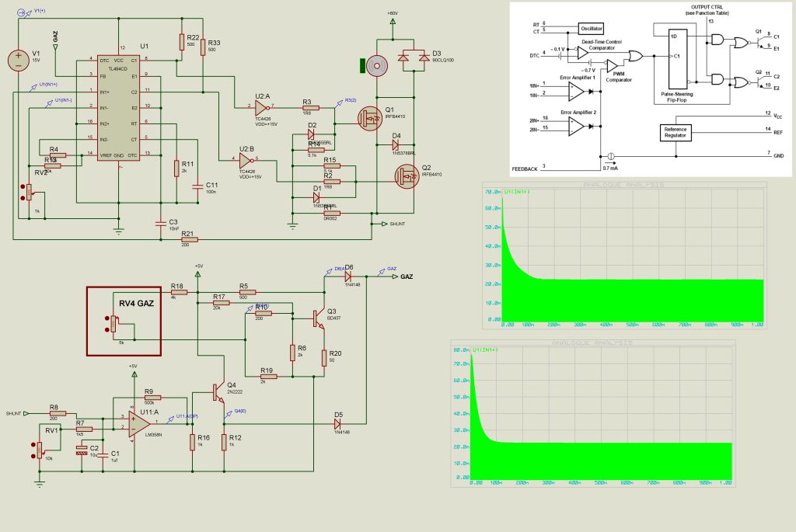This screenshot has width=796, height=532.
Task: Click the lower Analogue Analysis graph title
Action: 592,342
